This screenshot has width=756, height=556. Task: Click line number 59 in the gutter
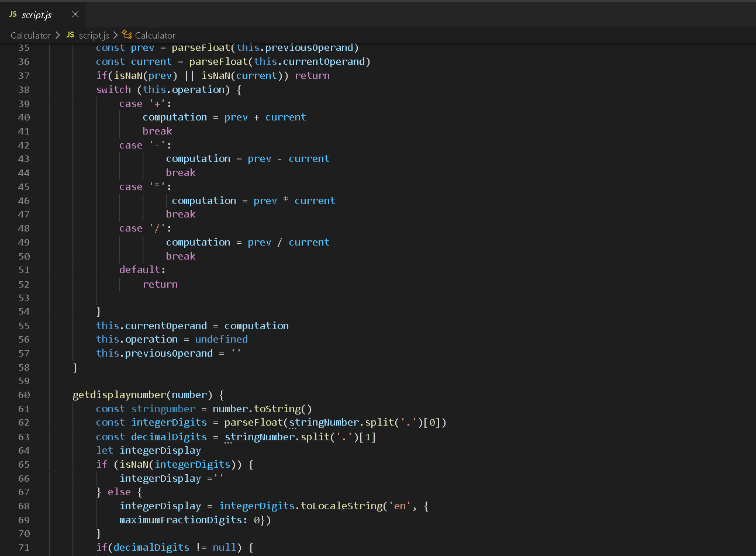pyautogui.click(x=24, y=381)
